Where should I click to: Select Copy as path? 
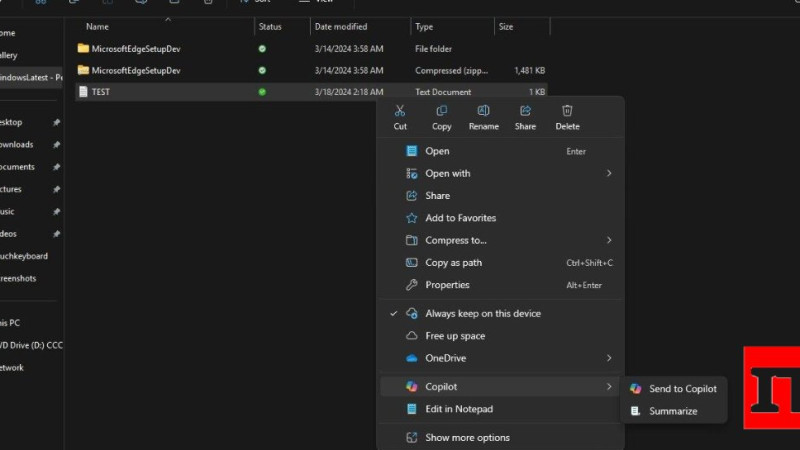(500, 263)
